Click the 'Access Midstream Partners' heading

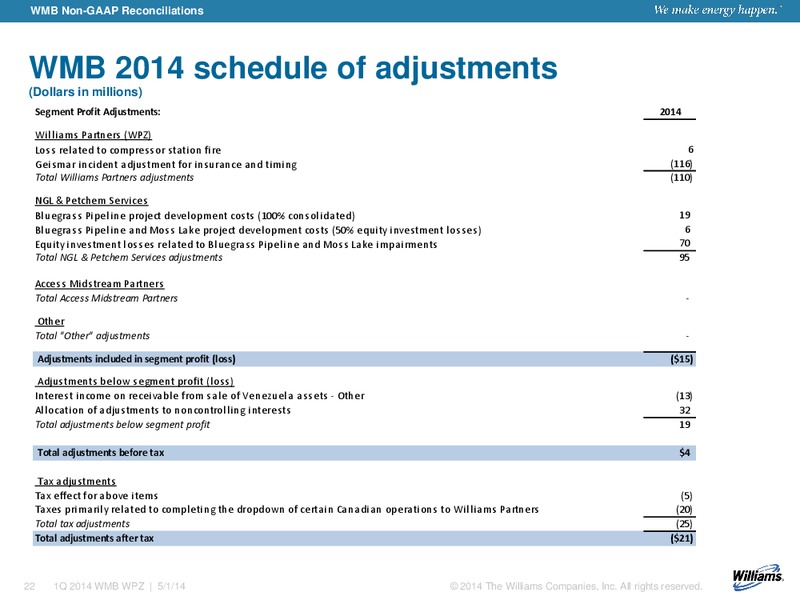[x=99, y=284]
